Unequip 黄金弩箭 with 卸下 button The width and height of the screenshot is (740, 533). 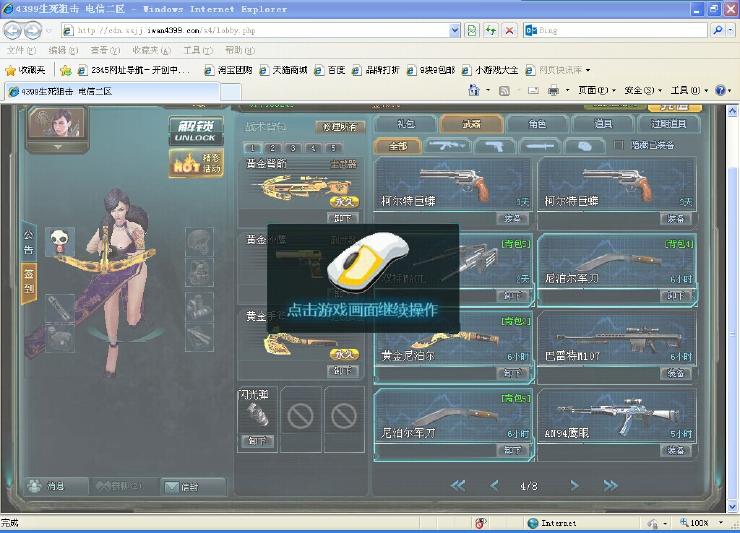click(x=343, y=218)
